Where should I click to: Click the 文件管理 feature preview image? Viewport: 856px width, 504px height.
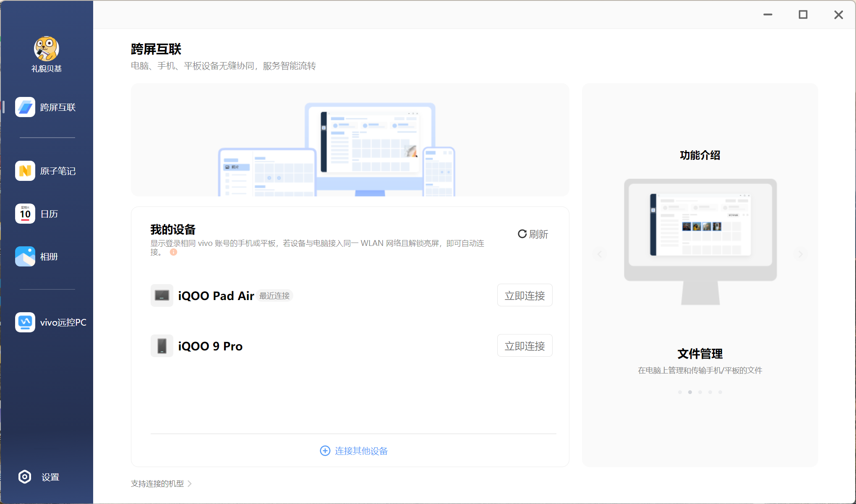coord(700,242)
